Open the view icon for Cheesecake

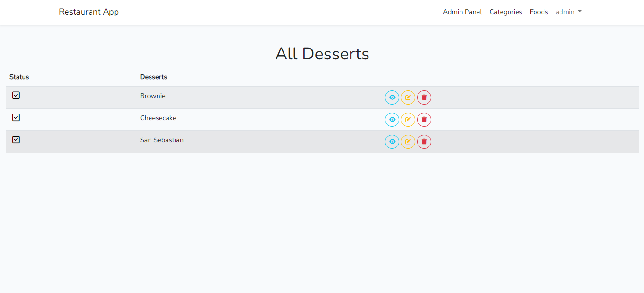[x=392, y=120]
